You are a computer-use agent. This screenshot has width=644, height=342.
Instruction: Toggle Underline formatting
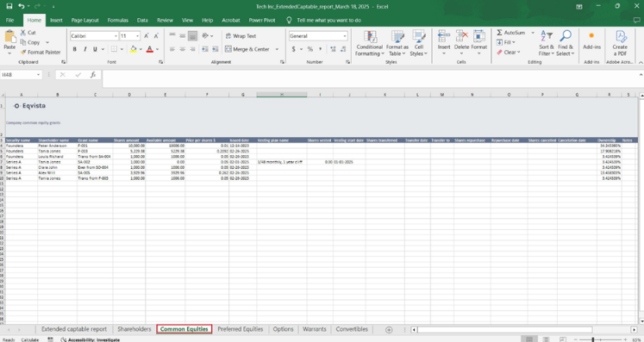pos(95,49)
